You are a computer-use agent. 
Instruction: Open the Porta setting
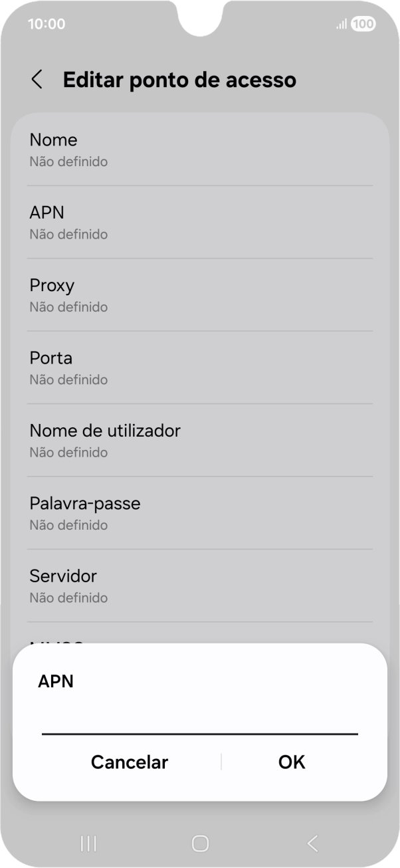click(199, 368)
